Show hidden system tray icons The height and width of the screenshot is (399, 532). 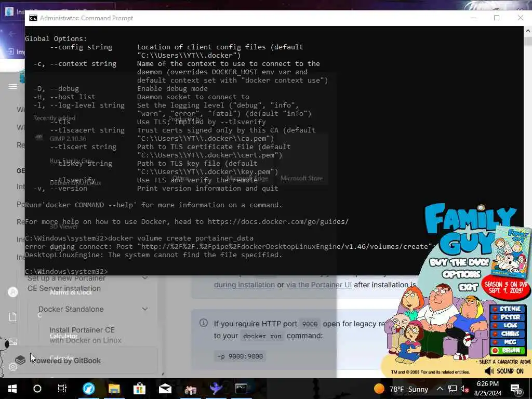(x=440, y=389)
